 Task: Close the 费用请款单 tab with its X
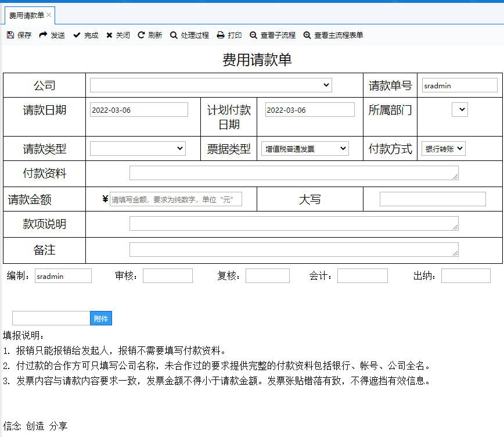click(49, 15)
